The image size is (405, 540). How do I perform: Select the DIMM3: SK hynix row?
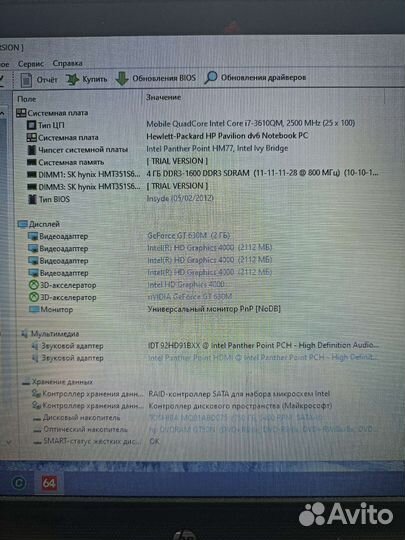[x=117, y=186]
